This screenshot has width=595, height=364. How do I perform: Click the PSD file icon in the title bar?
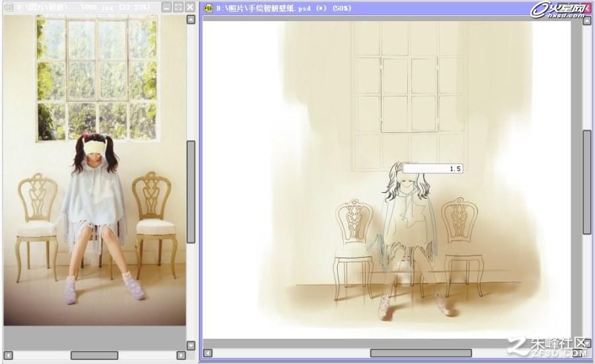208,8
